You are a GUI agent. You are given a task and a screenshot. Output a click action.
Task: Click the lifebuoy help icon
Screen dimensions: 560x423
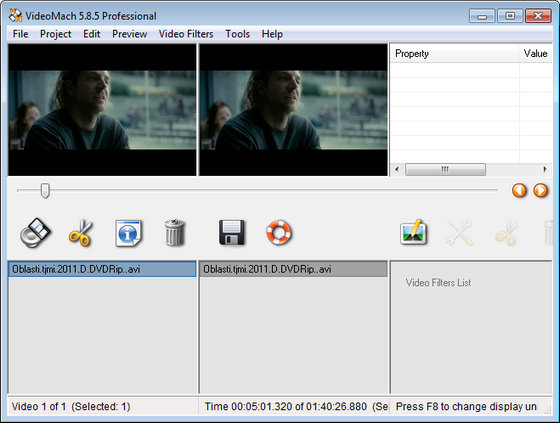(x=279, y=233)
